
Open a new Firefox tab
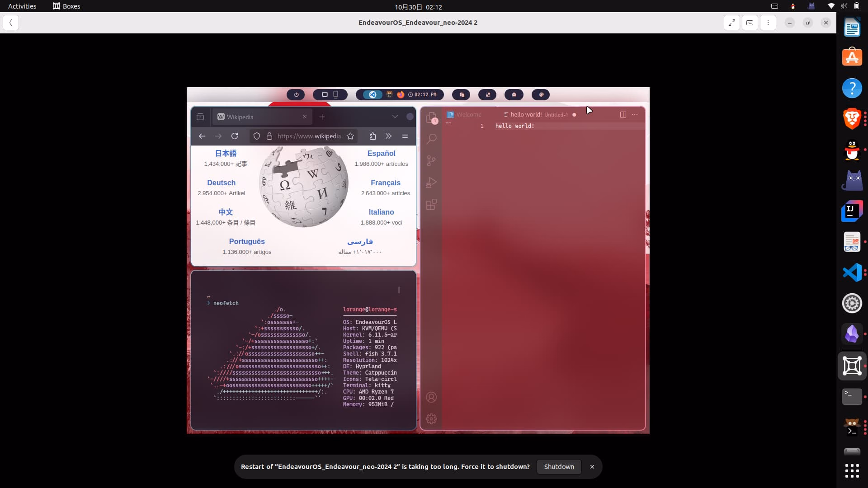(x=322, y=117)
